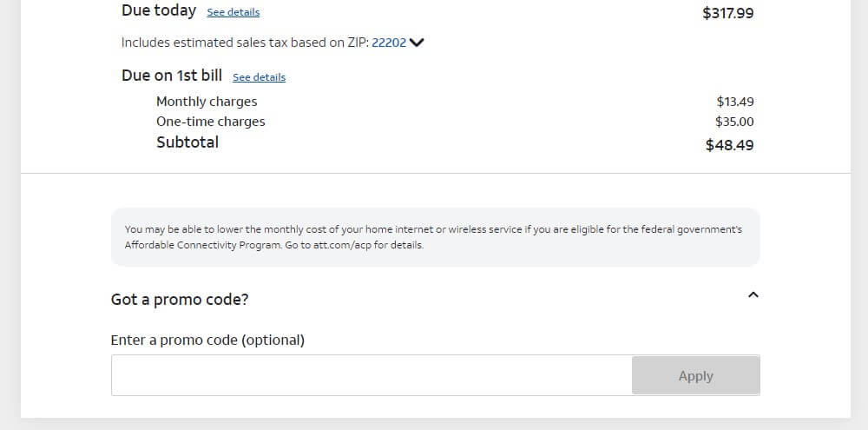
Task: Click the One-time charges label
Action: pos(210,122)
